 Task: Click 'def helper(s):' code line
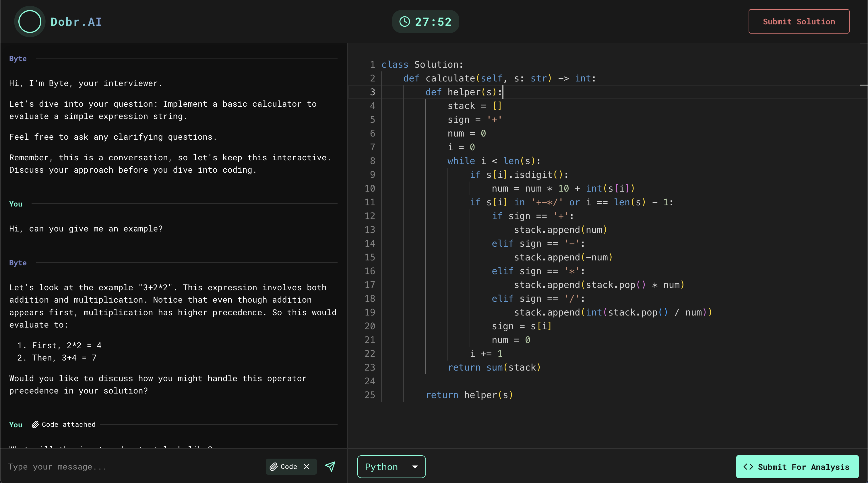464,92
